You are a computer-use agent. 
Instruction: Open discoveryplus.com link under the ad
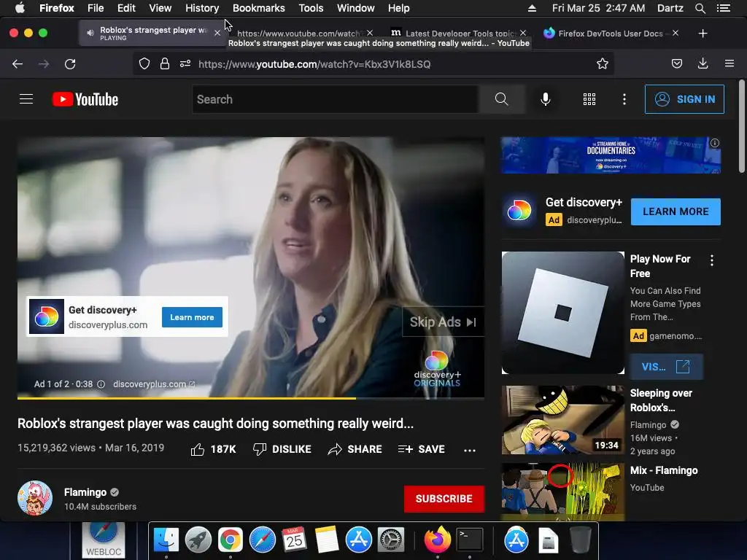pos(154,384)
